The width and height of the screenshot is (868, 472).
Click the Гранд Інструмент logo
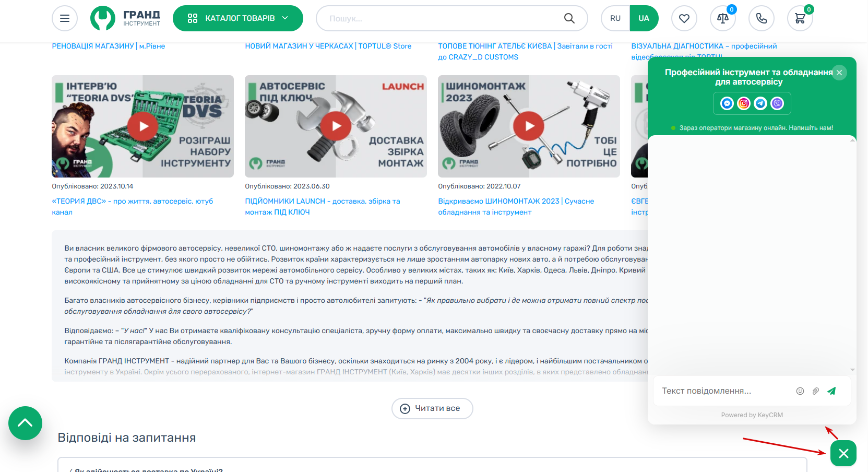click(x=125, y=18)
